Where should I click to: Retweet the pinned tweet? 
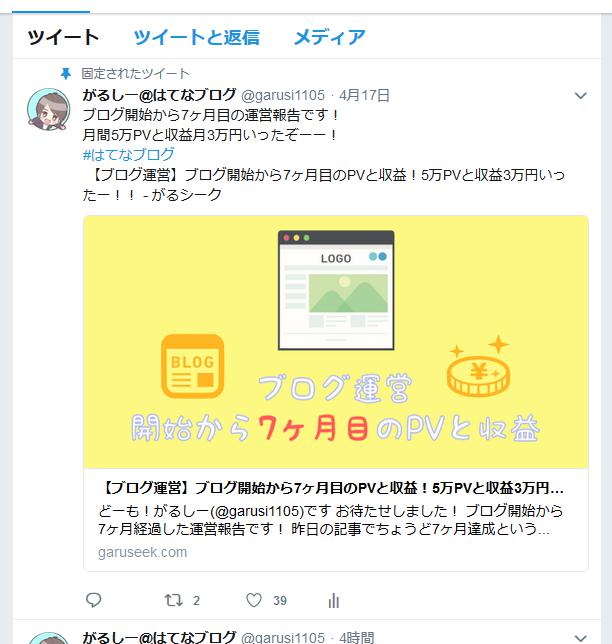coord(173,600)
